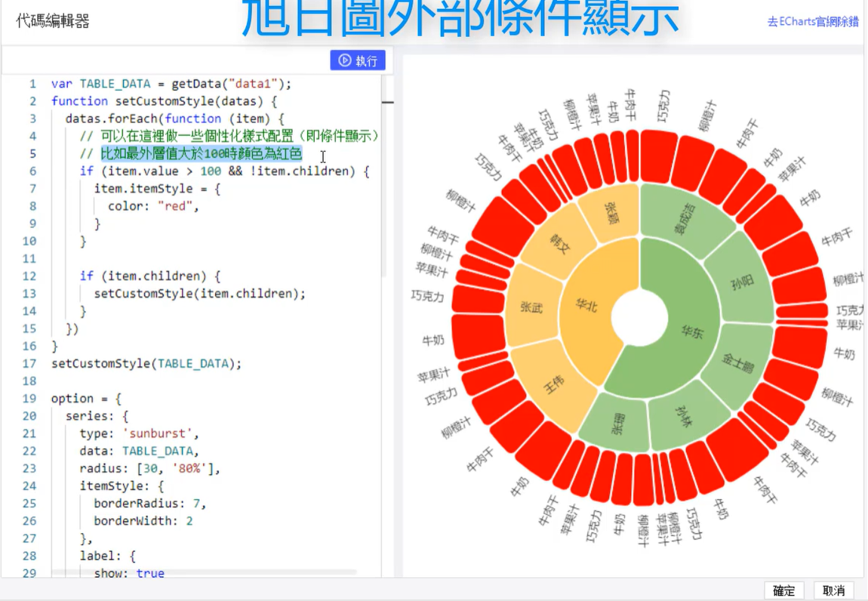The height and width of the screenshot is (601, 868).
Task: Click line number 19 in the editor gutter
Action: pyautogui.click(x=29, y=399)
